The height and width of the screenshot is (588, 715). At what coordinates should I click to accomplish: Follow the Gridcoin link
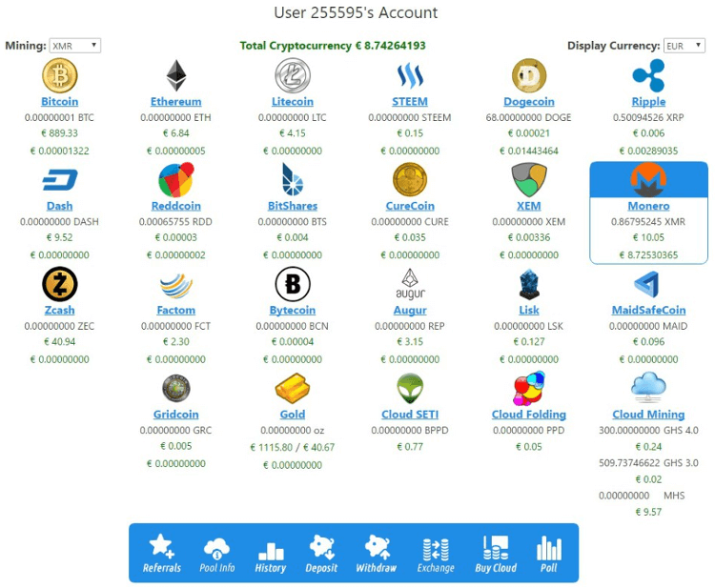click(176, 415)
